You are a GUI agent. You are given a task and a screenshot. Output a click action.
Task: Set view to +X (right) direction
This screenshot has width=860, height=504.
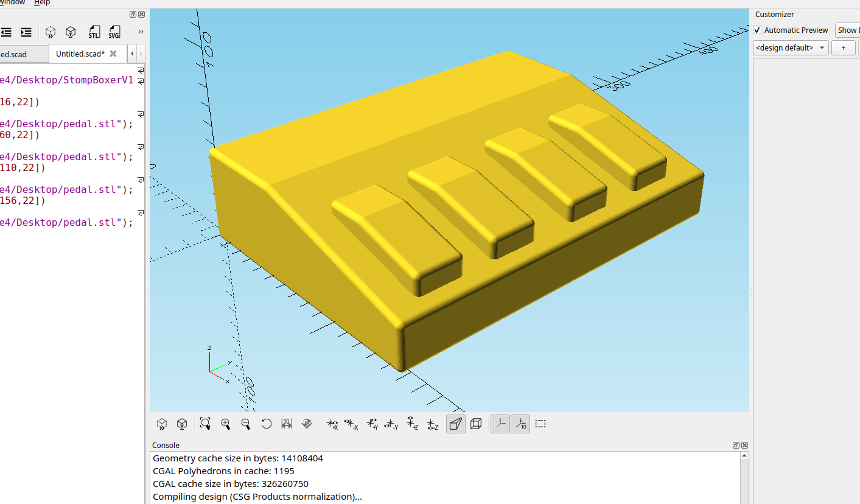pos(332,424)
